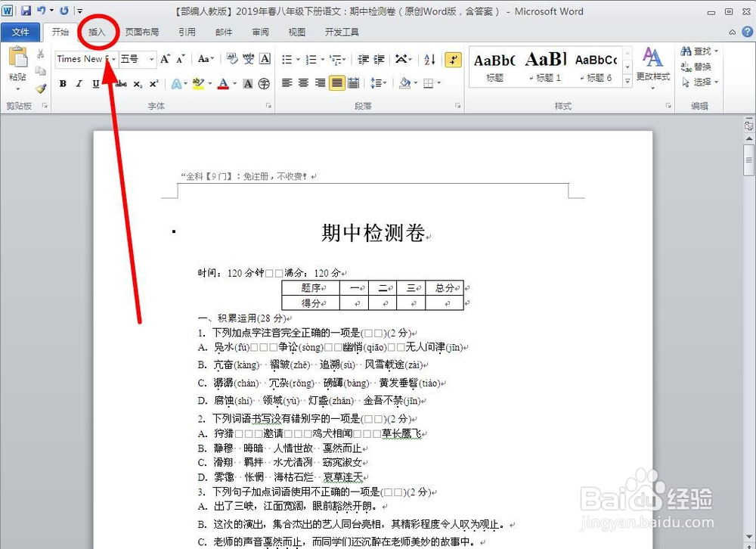Toggle italic formatting
This screenshot has width=756, height=549.
[79, 83]
